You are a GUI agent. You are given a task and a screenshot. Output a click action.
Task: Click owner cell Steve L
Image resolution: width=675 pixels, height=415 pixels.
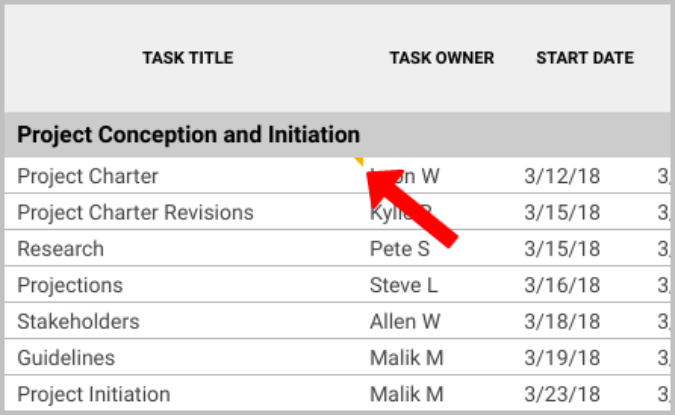[403, 285]
